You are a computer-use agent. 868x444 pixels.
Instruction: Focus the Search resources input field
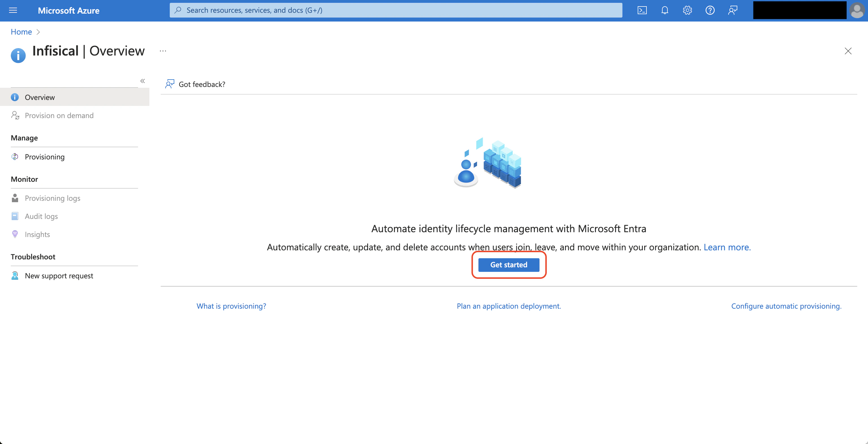[x=396, y=10]
